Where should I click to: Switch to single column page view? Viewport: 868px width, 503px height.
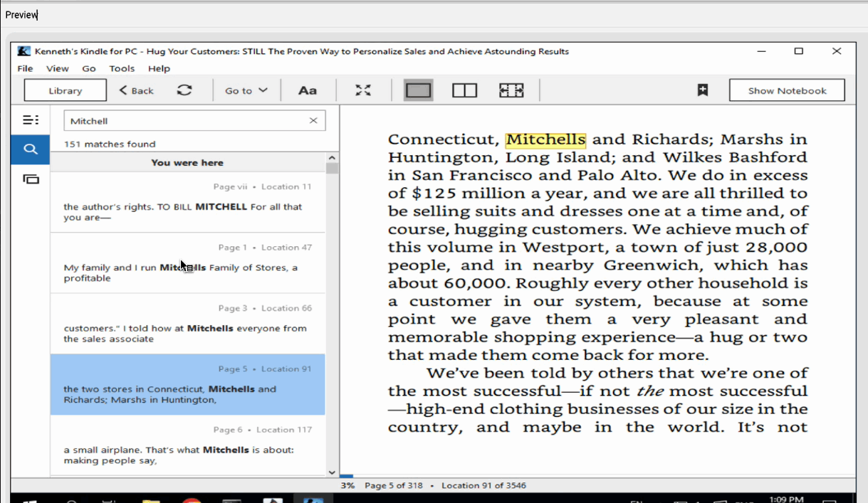tap(419, 90)
